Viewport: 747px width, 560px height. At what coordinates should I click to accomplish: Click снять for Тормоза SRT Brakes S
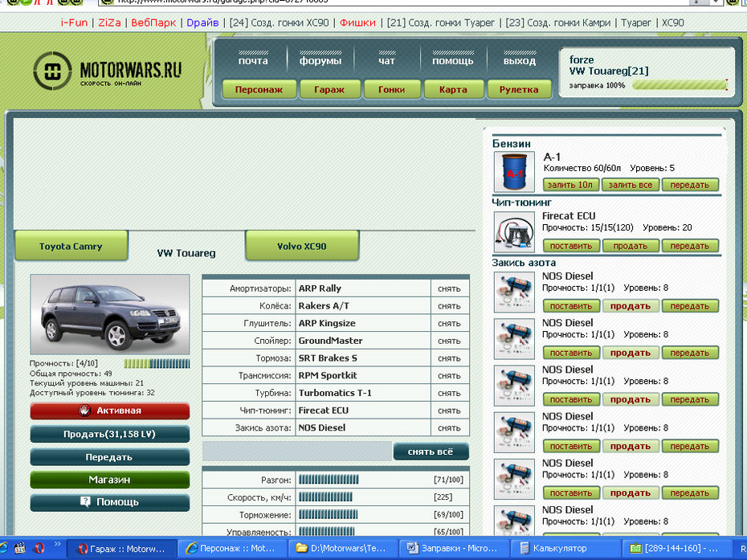pyautogui.click(x=449, y=358)
